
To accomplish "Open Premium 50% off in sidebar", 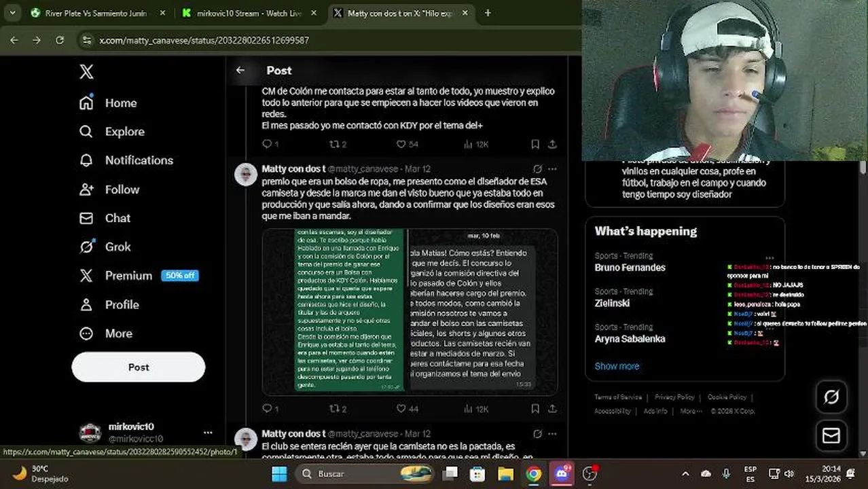I will click(x=138, y=276).
